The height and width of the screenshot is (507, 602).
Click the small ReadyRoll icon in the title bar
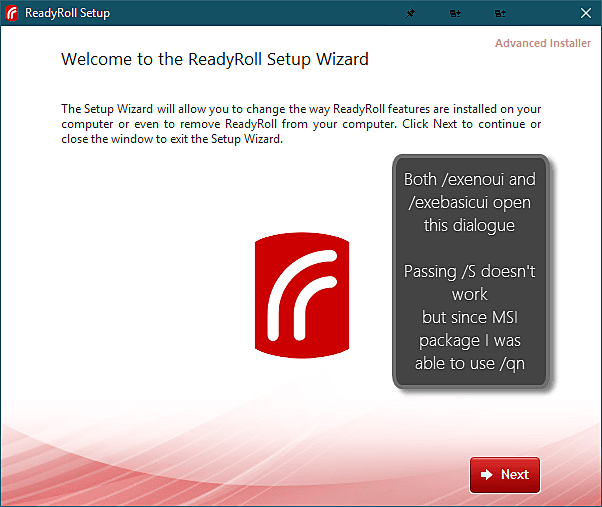[12, 13]
